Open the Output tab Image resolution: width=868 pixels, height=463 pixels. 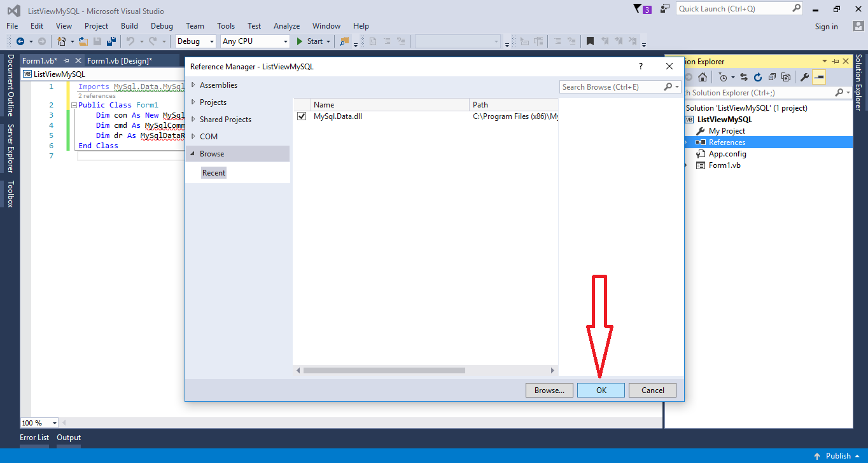(69, 438)
